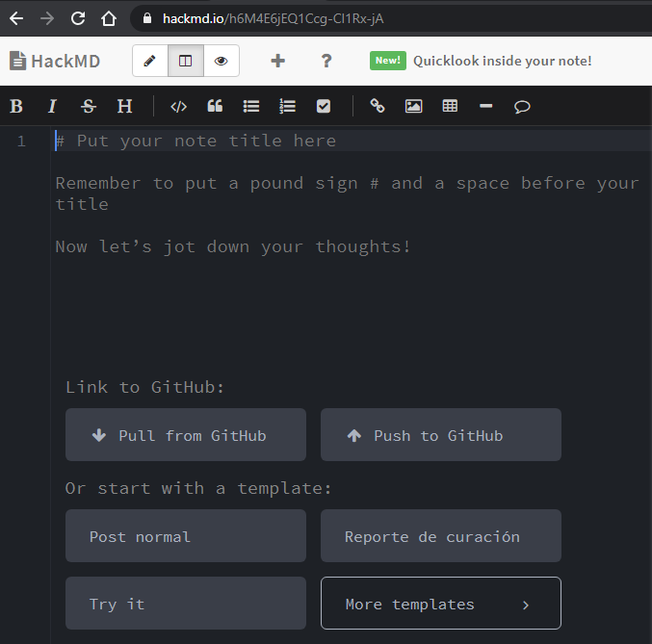This screenshot has width=652, height=644.
Task: Click the green New! badge
Action: pos(388,61)
